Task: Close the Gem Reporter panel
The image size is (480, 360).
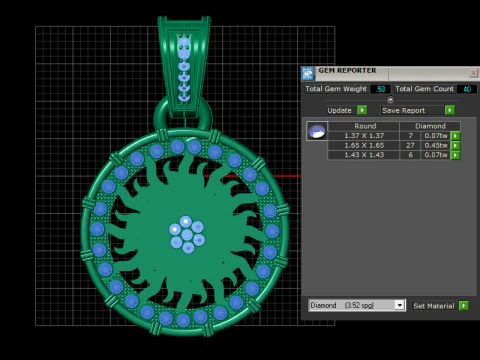Action: point(473,73)
